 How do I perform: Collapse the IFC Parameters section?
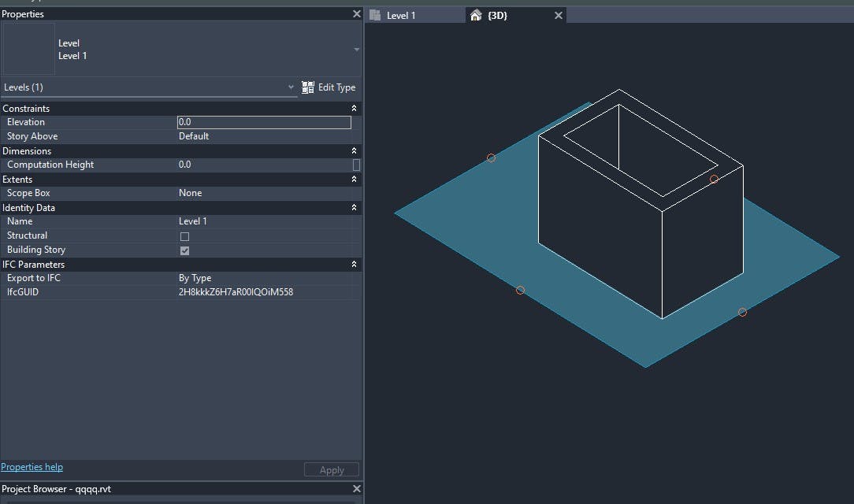coord(354,265)
